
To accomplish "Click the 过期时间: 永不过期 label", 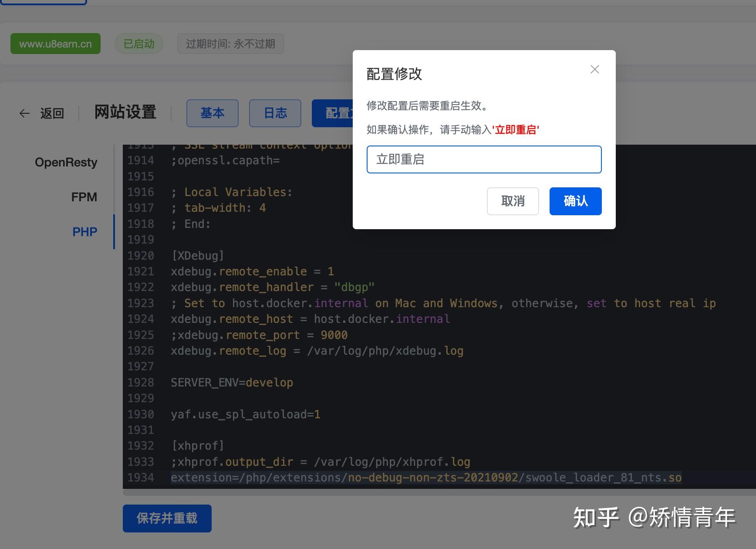I will coord(230,44).
